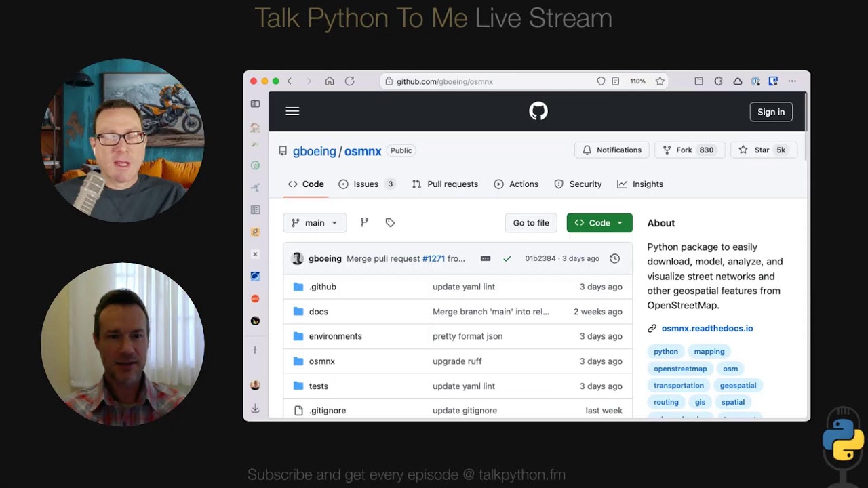Switch to the Issues tab
868x488 pixels.
pos(366,184)
